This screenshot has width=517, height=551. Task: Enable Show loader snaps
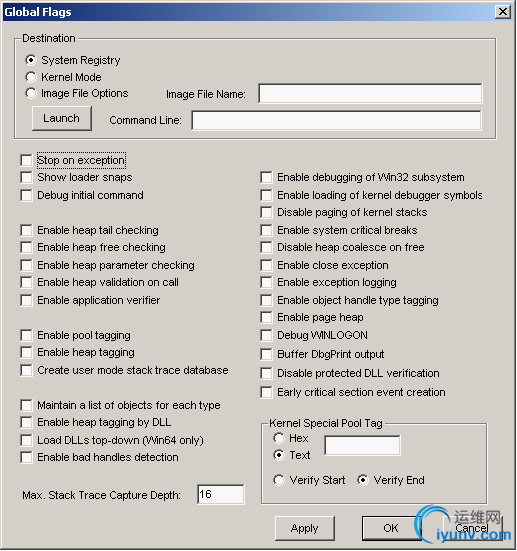(26, 177)
